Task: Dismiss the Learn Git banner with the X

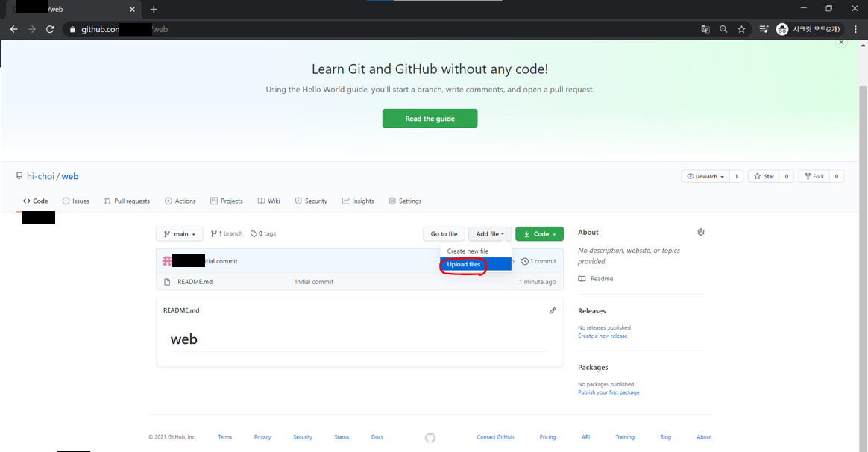Action: click(x=841, y=42)
